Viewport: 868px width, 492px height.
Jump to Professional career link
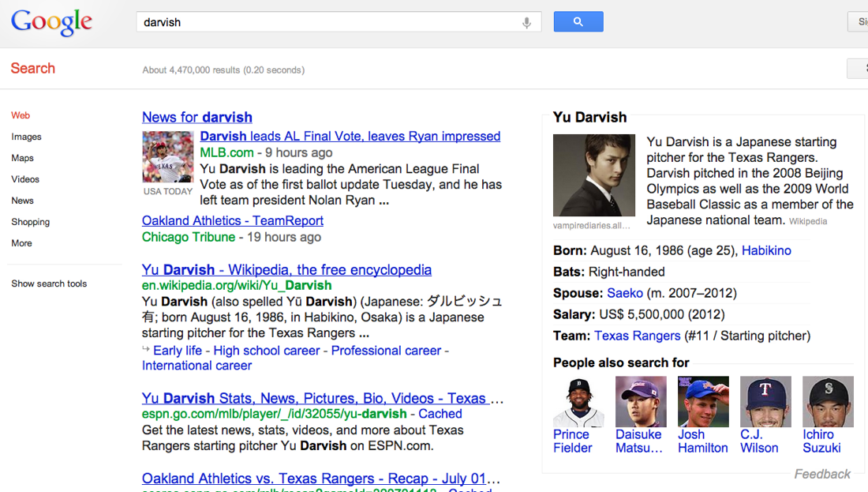386,351
